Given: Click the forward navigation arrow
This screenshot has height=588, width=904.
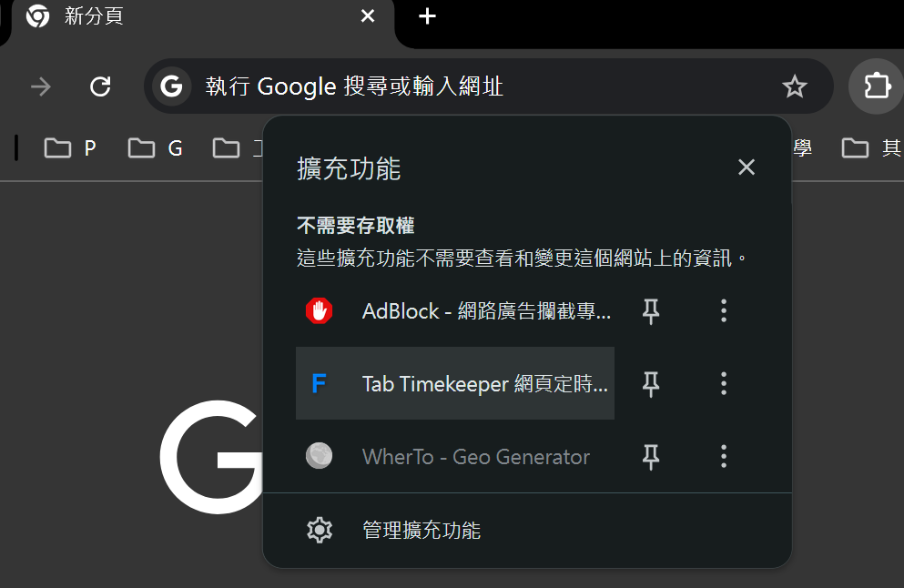Looking at the screenshot, I should point(41,86).
